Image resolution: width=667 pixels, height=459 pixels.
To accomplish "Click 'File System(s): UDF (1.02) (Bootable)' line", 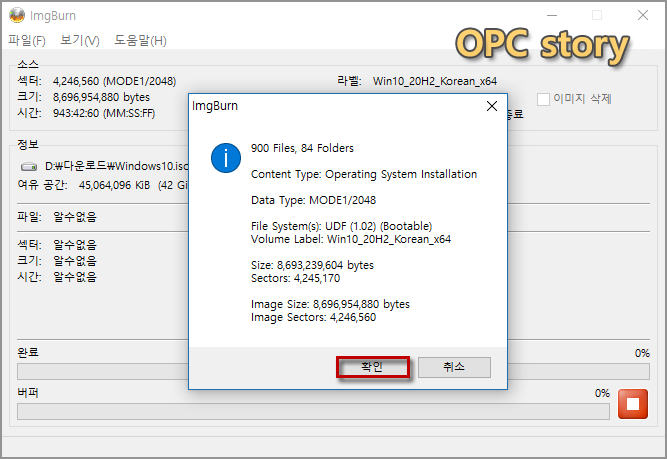I will 342,226.
